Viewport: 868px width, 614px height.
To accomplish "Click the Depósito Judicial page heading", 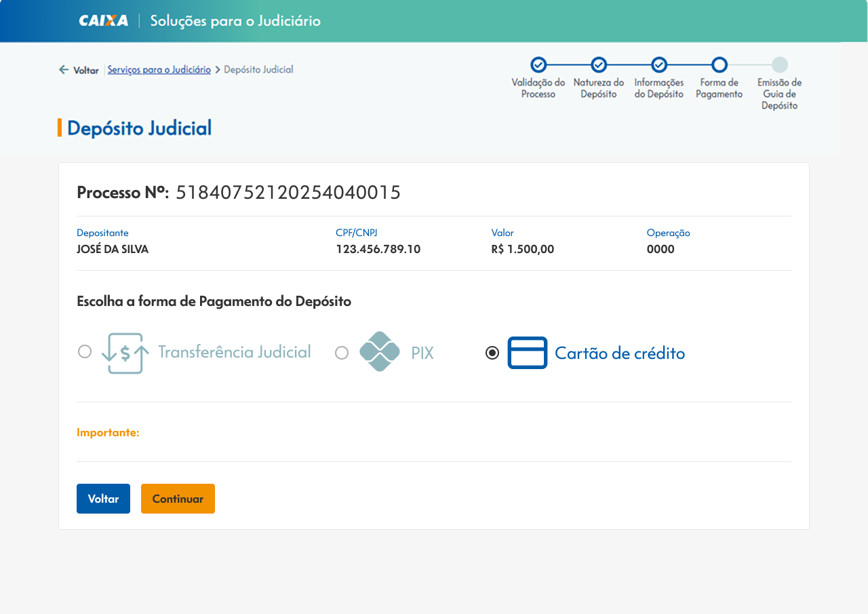I will click(140, 128).
